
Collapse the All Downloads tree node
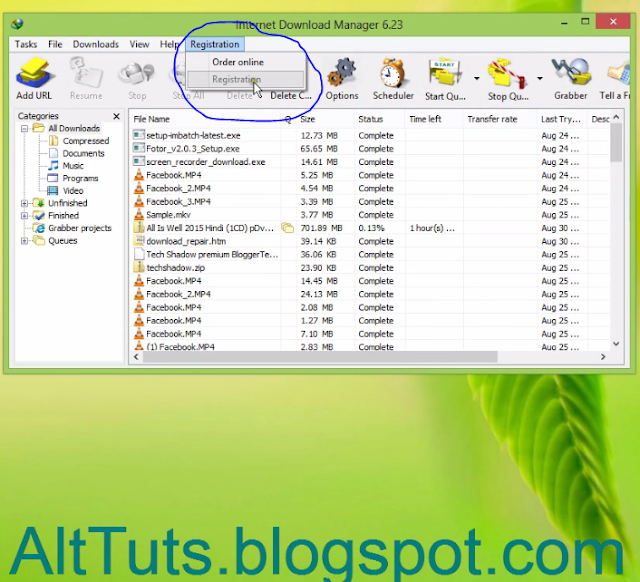[24, 129]
